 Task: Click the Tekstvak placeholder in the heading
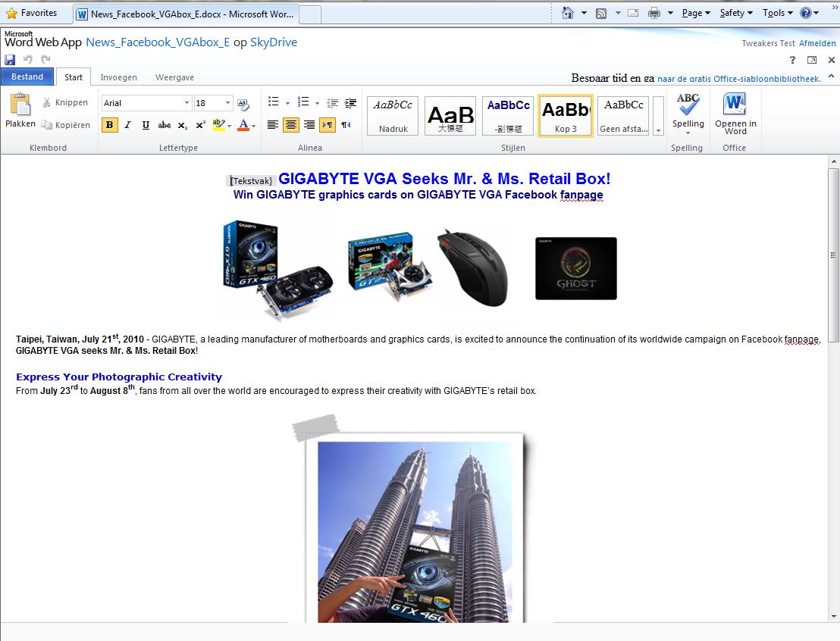(x=251, y=181)
